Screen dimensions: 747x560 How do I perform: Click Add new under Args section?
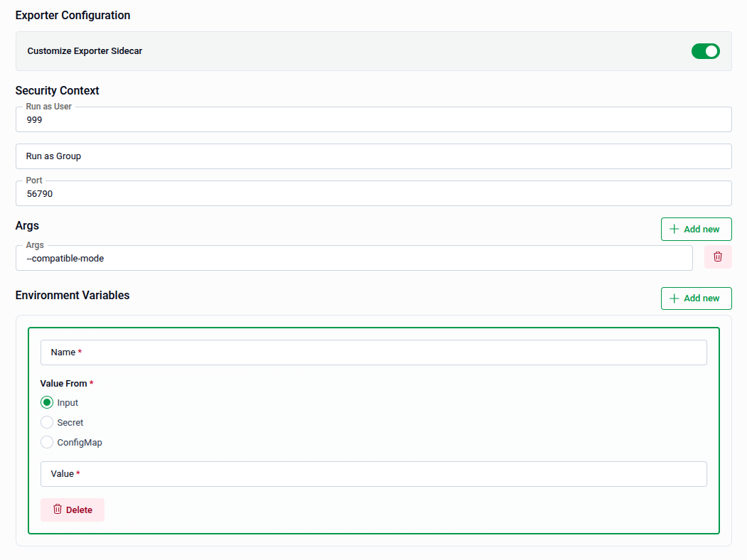coord(696,229)
